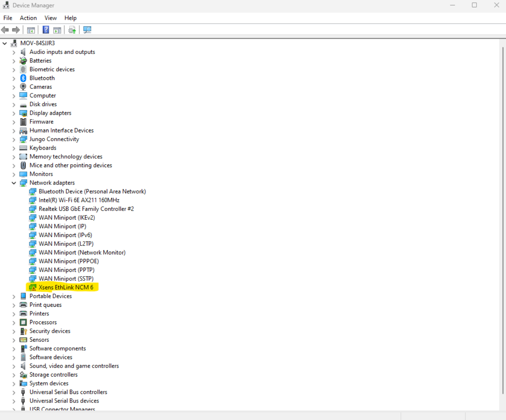Toggle the Show/Hide Console Tree icon

[x=31, y=30]
